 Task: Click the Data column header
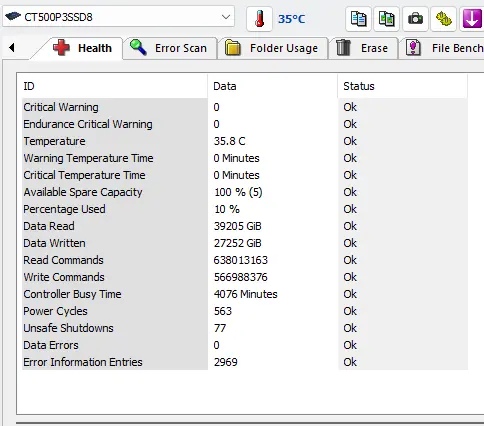click(x=273, y=86)
